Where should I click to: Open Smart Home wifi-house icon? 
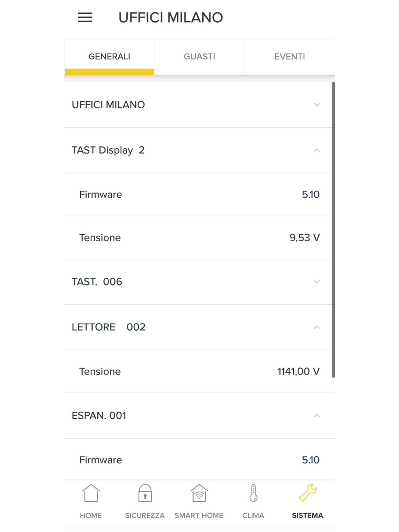(199, 494)
